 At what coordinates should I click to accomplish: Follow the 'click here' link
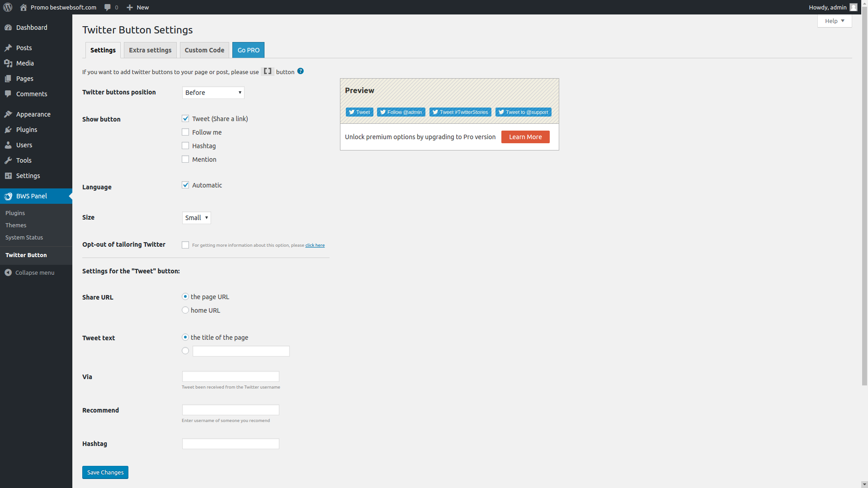(x=315, y=245)
